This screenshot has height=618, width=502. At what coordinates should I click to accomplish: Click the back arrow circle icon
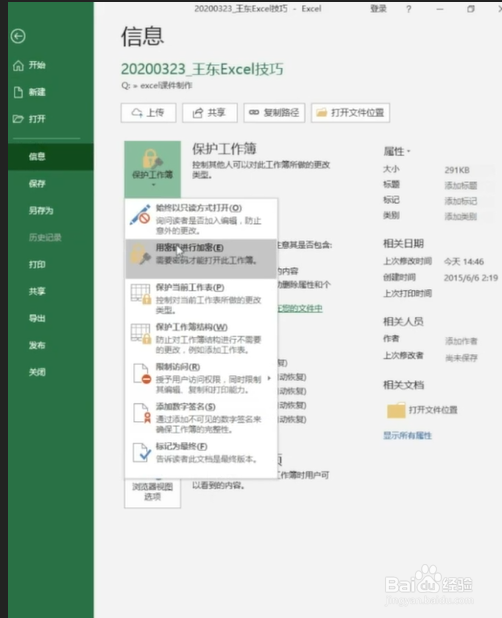18,36
